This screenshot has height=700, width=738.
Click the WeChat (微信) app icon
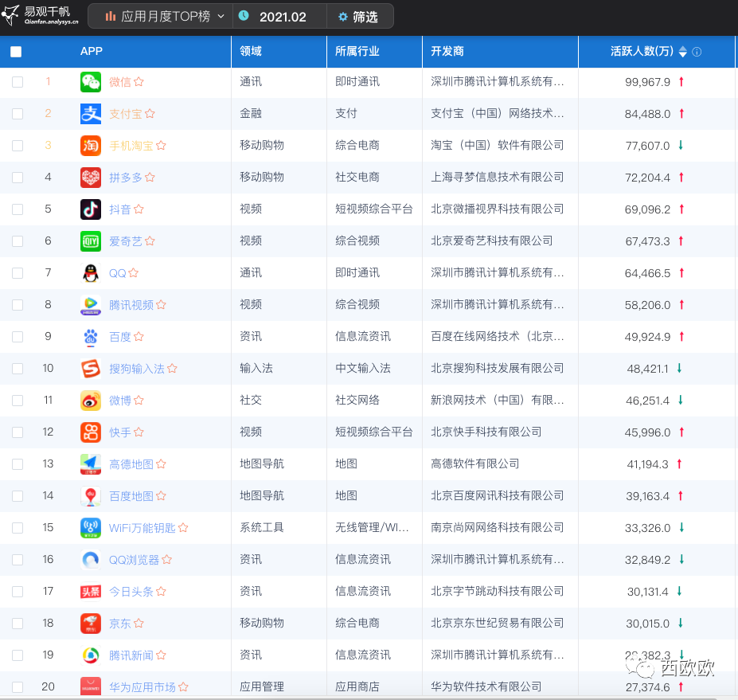(91, 82)
